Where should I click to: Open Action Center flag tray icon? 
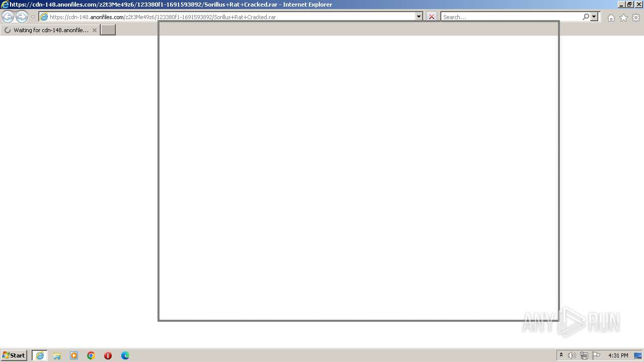tap(596, 355)
